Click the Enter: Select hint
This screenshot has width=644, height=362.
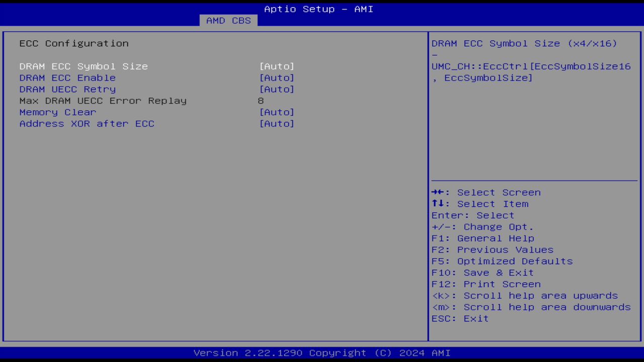point(473,215)
